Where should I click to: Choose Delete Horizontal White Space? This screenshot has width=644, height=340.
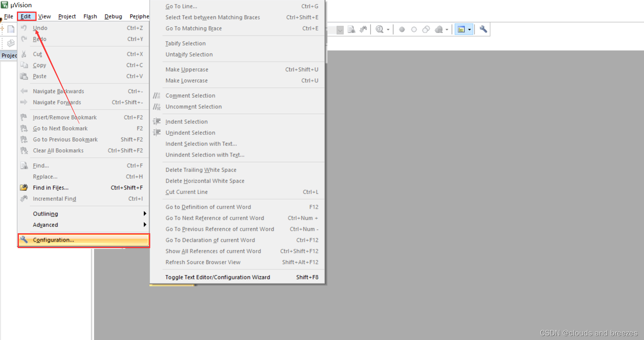[237, 181]
